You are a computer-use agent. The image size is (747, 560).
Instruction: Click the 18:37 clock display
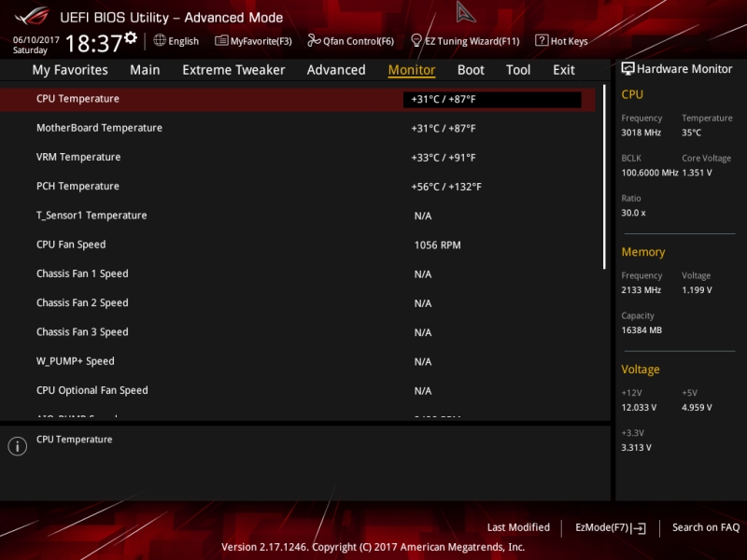(94, 43)
